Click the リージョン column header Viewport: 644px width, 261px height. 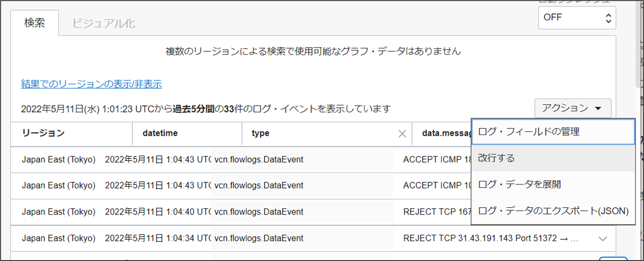43,133
